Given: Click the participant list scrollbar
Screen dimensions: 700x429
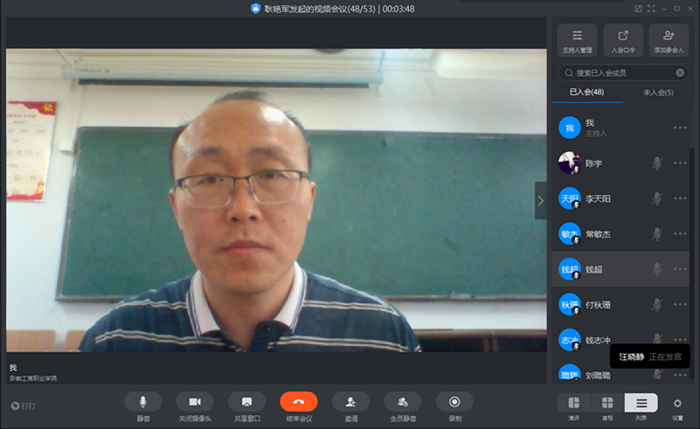Looking at the screenshot, I should (692, 129).
